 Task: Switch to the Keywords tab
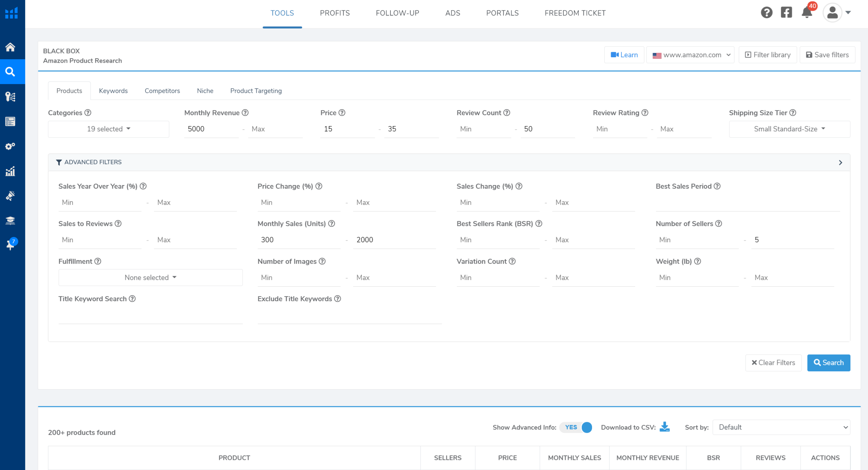pyautogui.click(x=113, y=91)
